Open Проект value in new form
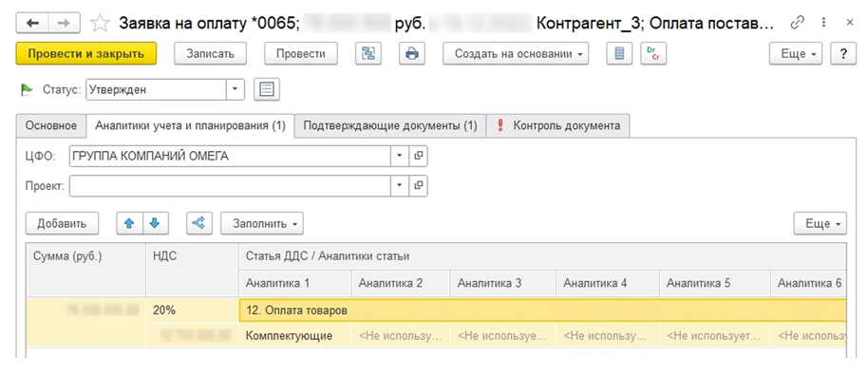This screenshot has width=868, height=377. pos(419,185)
